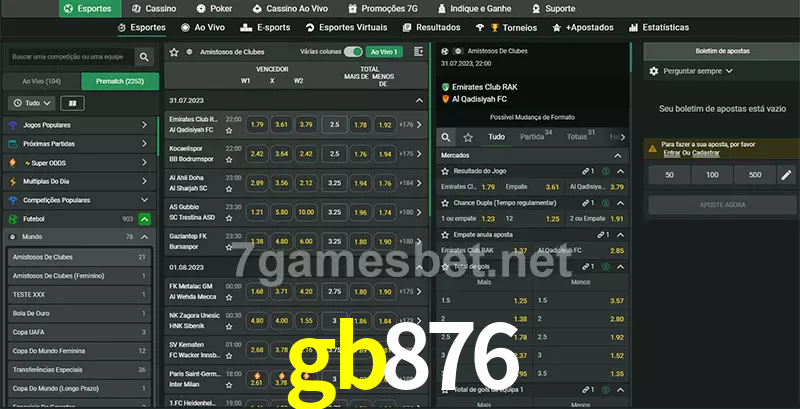The width and height of the screenshot is (800, 409).
Task: Bet on W1 odds 1.79 for Emirates Club
Action: [257, 125]
